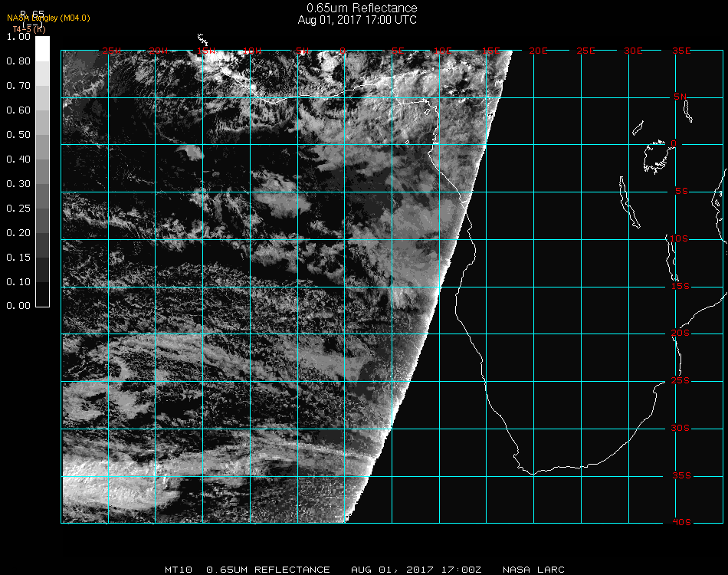Click the 0.30 colorbar value
This screenshot has height=575, width=728.
[18, 185]
